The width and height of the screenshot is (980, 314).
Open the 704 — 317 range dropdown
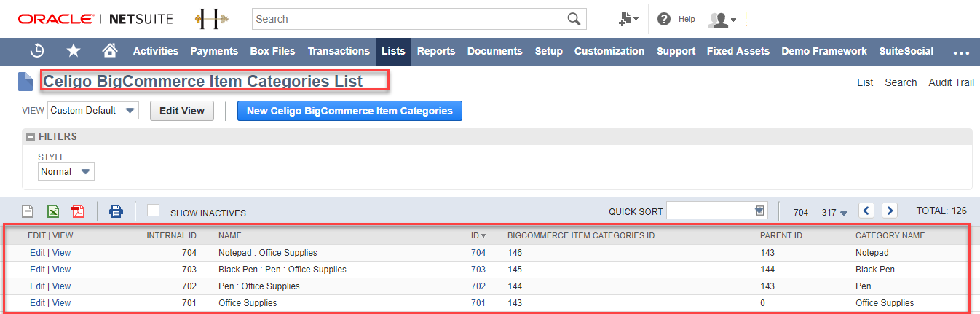[x=821, y=213]
